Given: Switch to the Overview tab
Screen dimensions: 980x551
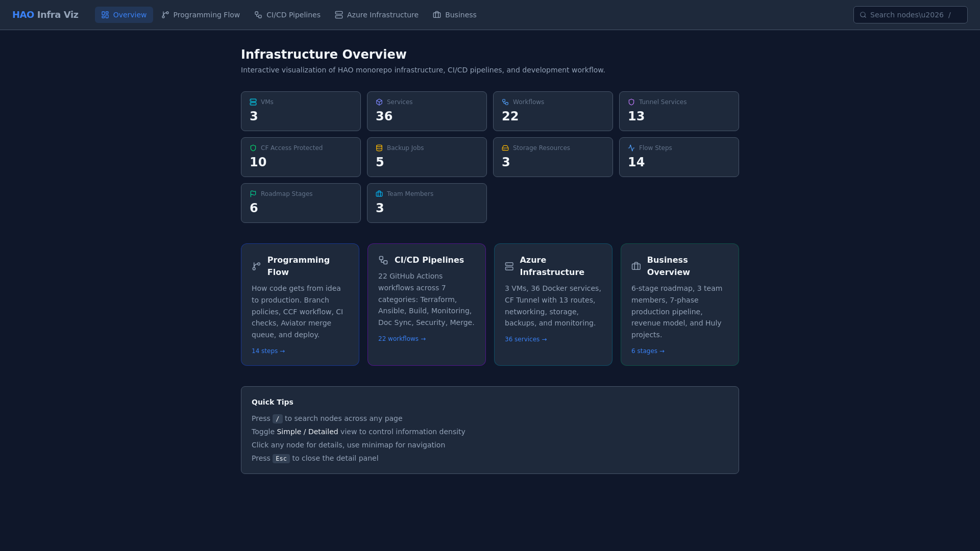Looking at the screenshot, I should [124, 15].
